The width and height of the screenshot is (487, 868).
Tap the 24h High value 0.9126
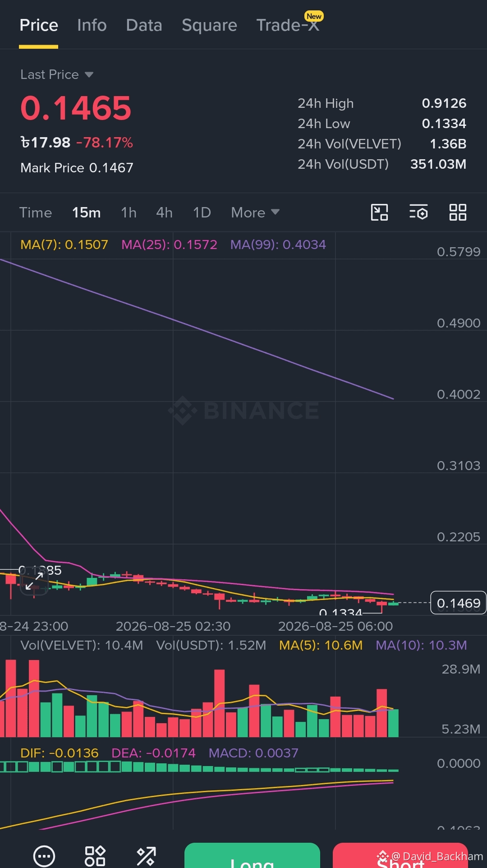[444, 103]
